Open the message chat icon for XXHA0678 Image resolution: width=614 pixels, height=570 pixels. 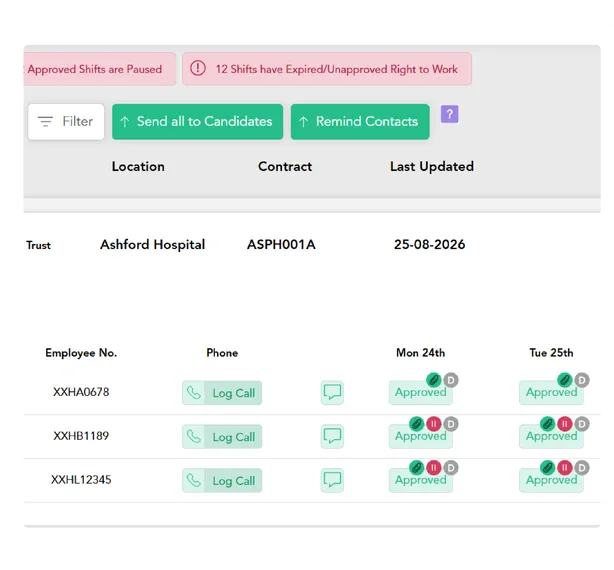332,392
